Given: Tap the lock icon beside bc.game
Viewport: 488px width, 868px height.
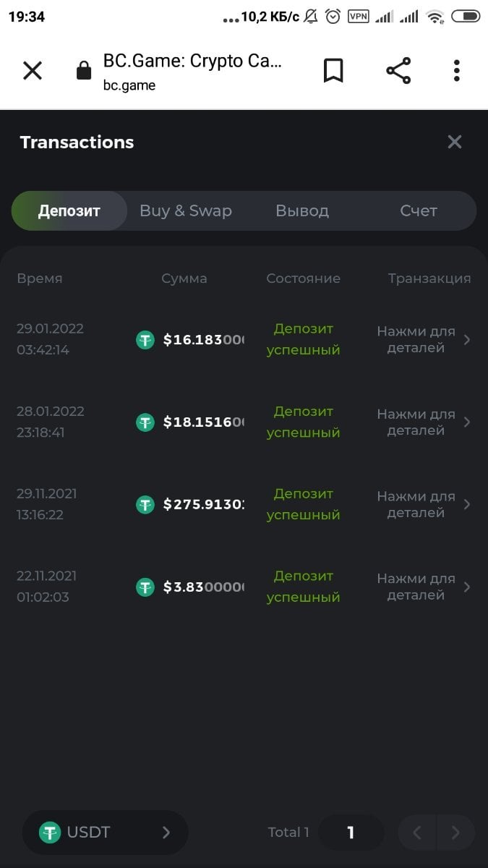Looking at the screenshot, I should coord(84,71).
